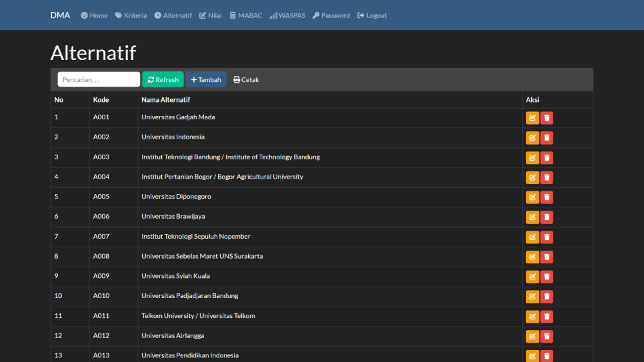This screenshot has height=362, width=644.
Task: Click the Alternatif page heading
Action: (93, 53)
